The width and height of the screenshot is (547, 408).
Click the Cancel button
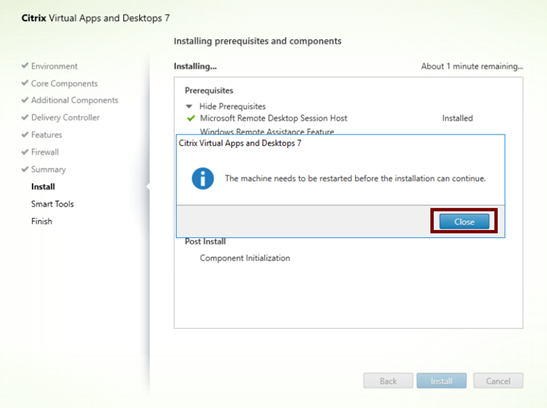pos(498,381)
